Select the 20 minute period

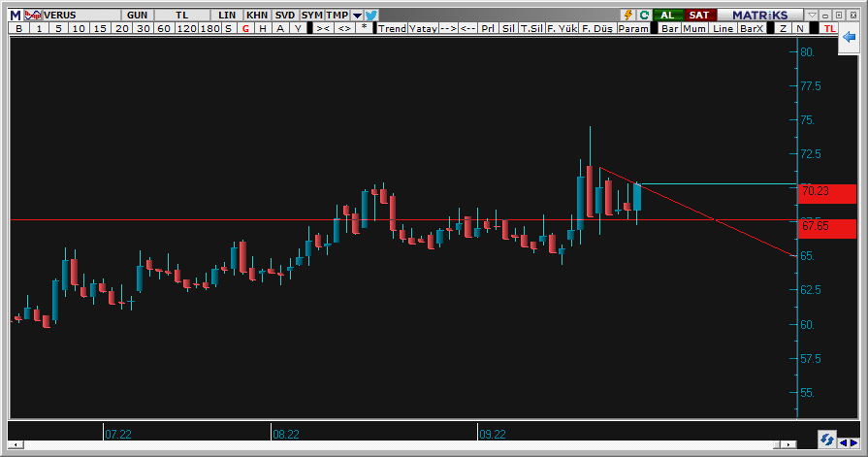[122, 28]
